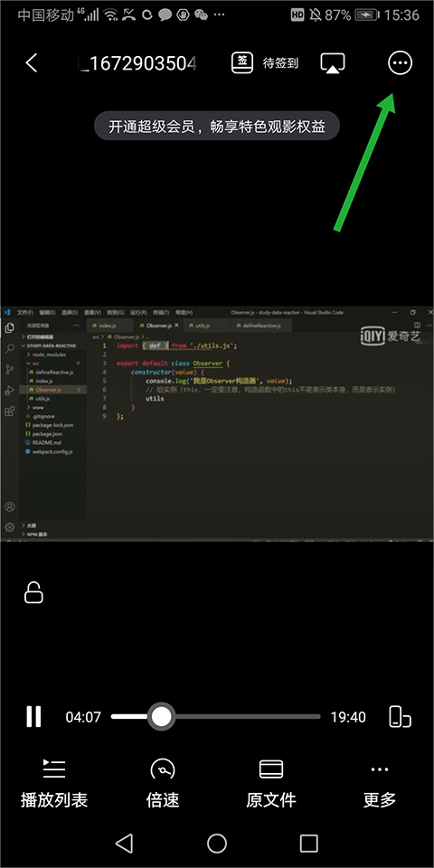Toggle screen rotation with the phone icon
This screenshot has width=434, height=868.
point(401,716)
